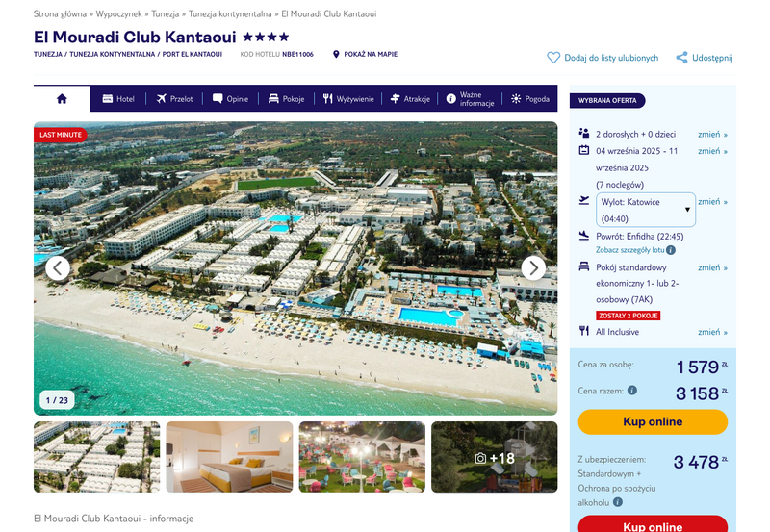Image resolution: width=770 pixels, height=532 pixels.
Task: Open the home tab icon
Action: coord(62,99)
